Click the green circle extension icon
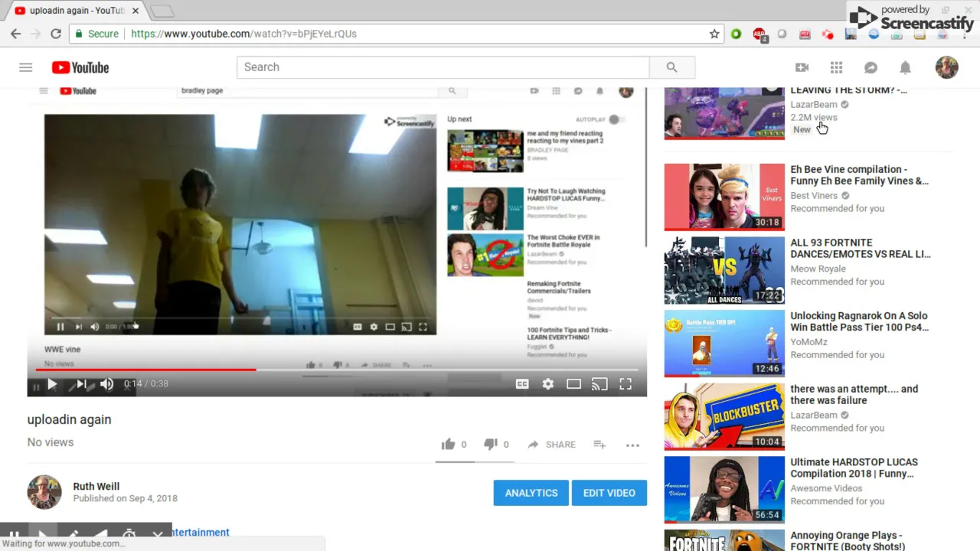This screenshot has height=551, width=980. pyautogui.click(x=737, y=34)
